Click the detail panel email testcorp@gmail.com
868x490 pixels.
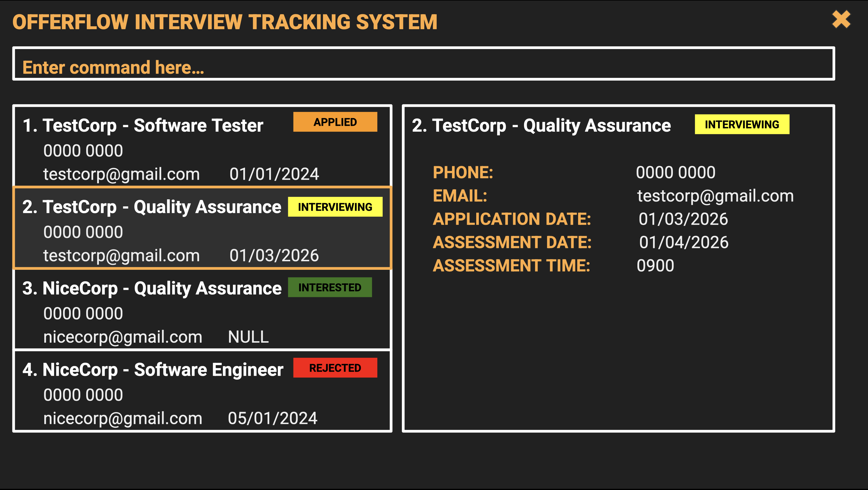point(715,196)
